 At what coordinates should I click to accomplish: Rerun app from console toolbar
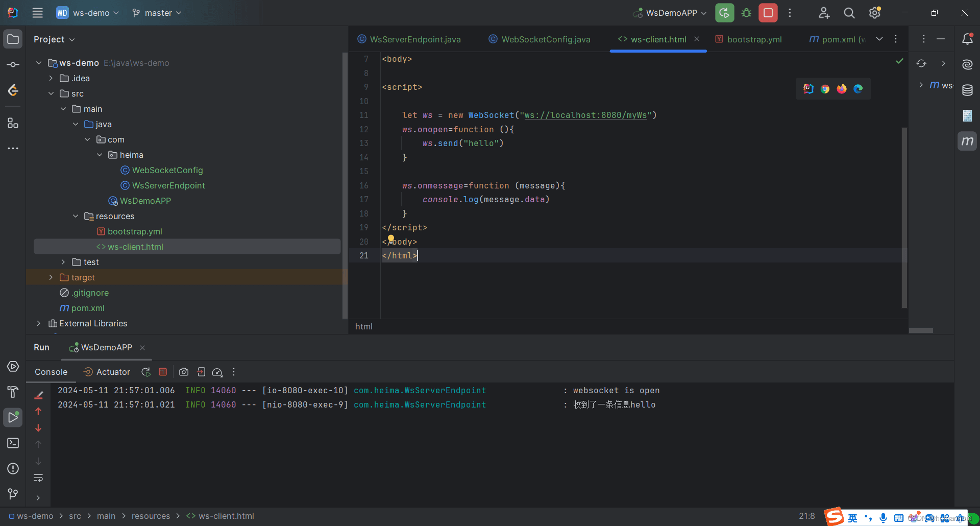coord(146,372)
